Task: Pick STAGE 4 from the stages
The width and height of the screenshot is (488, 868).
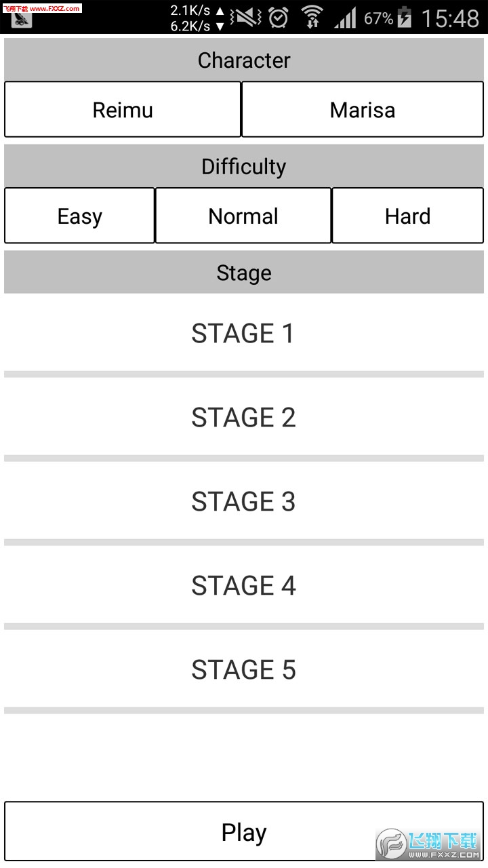Action: click(243, 586)
